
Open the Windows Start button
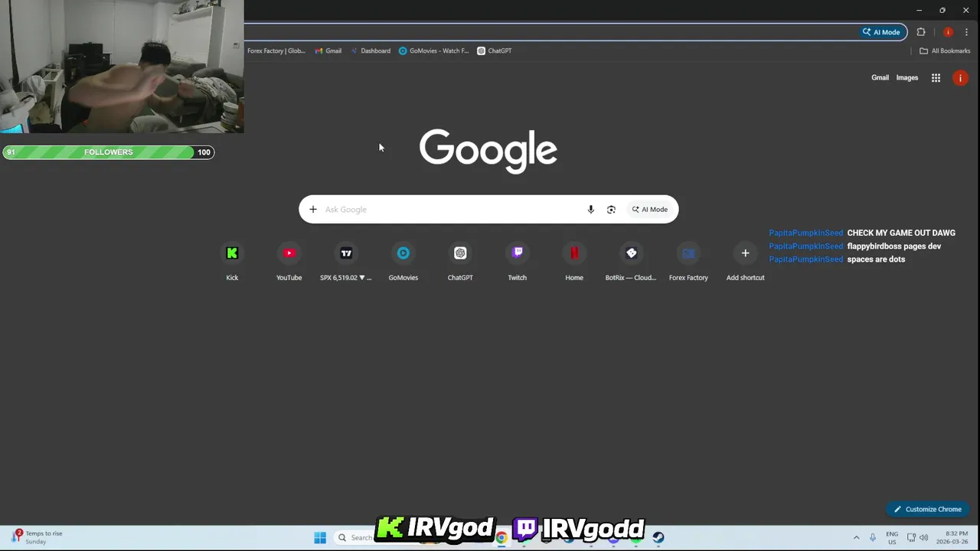click(320, 537)
